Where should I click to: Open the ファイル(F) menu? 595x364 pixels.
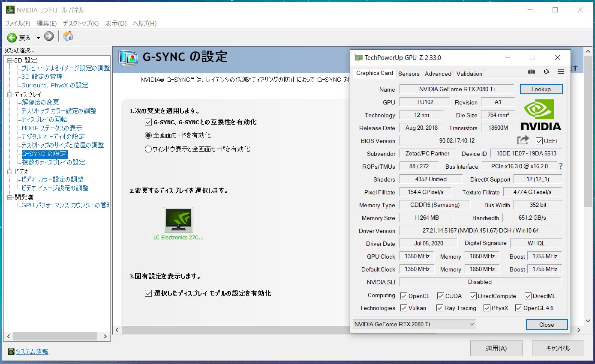pyautogui.click(x=18, y=23)
